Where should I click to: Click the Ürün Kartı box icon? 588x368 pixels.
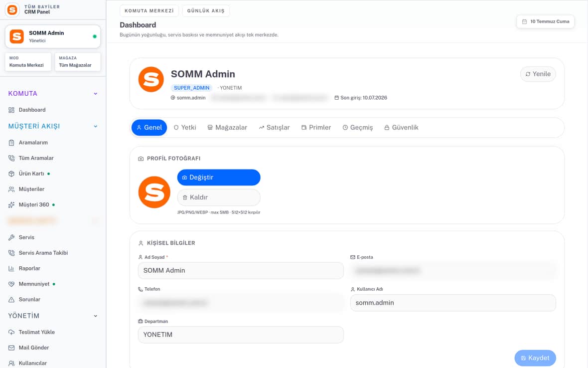pyautogui.click(x=11, y=174)
